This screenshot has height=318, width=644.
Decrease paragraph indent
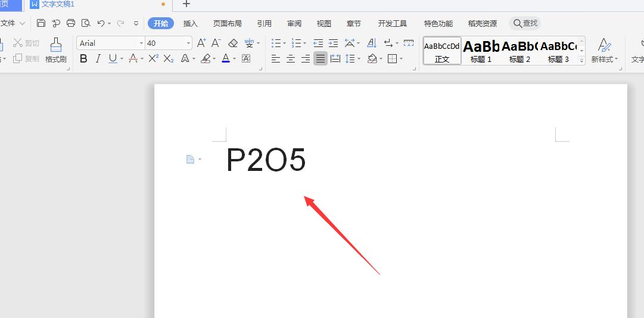point(318,43)
